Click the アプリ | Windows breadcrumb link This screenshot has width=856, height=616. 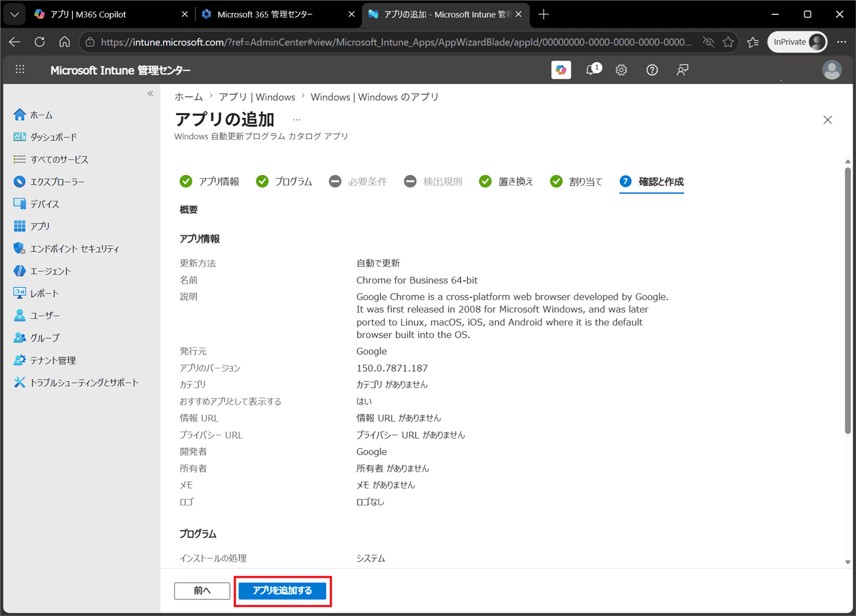tap(257, 97)
